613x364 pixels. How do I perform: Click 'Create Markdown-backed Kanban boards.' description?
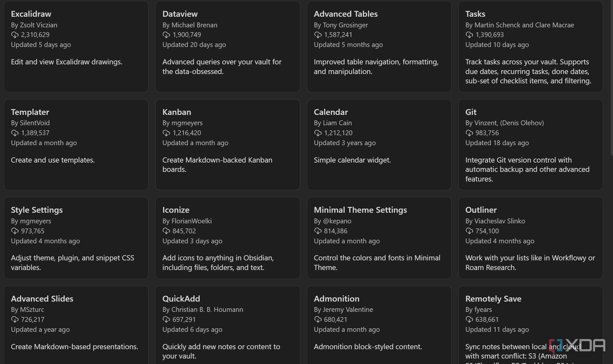[217, 165]
